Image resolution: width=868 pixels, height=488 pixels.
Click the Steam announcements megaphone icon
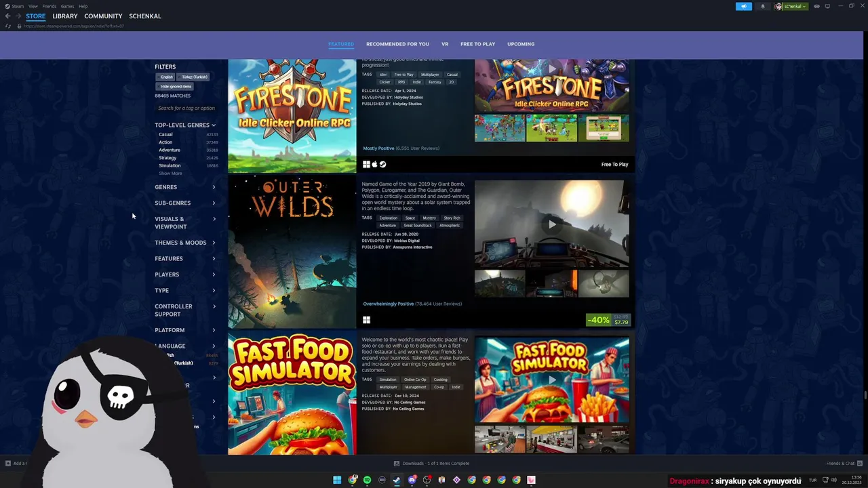click(x=744, y=6)
